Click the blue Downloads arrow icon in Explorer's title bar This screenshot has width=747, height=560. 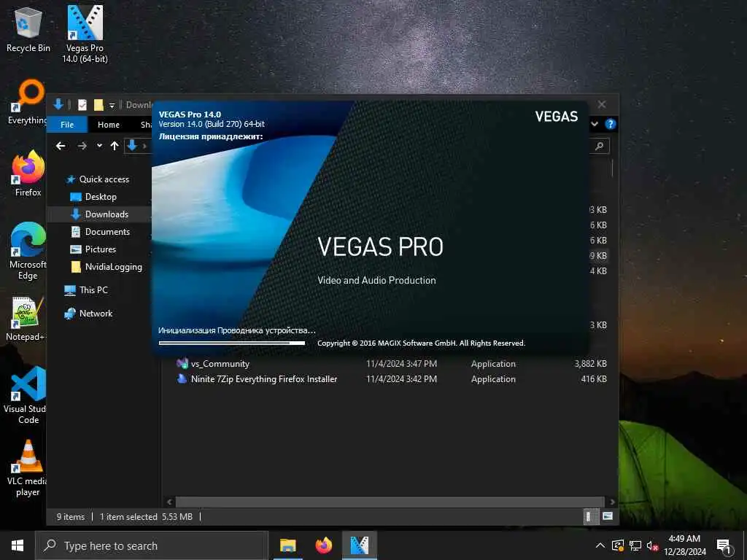58,104
